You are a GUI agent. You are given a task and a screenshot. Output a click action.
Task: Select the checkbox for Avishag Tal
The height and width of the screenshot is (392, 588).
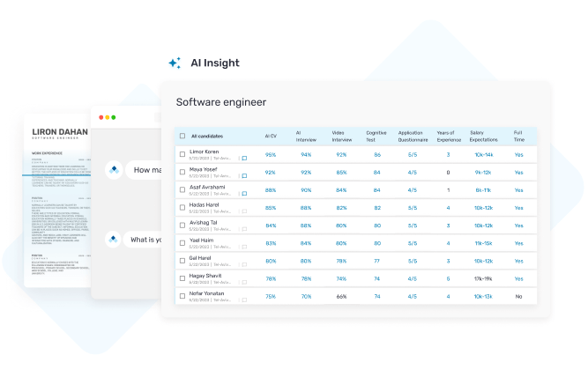(182, 226)
